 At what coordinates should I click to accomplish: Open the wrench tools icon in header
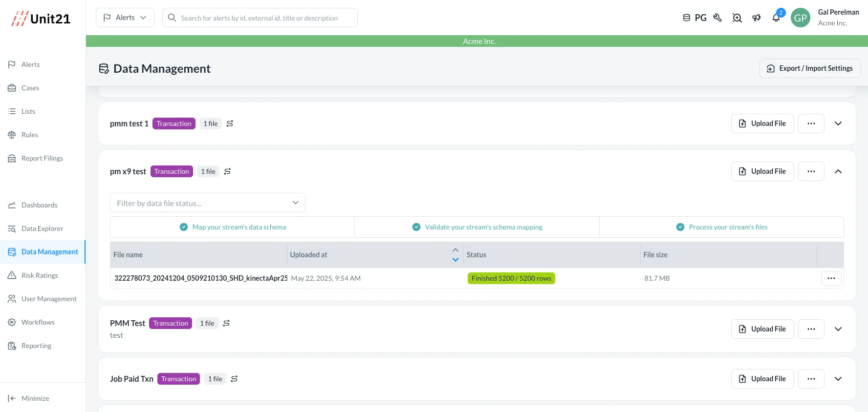tap(717, 18)
